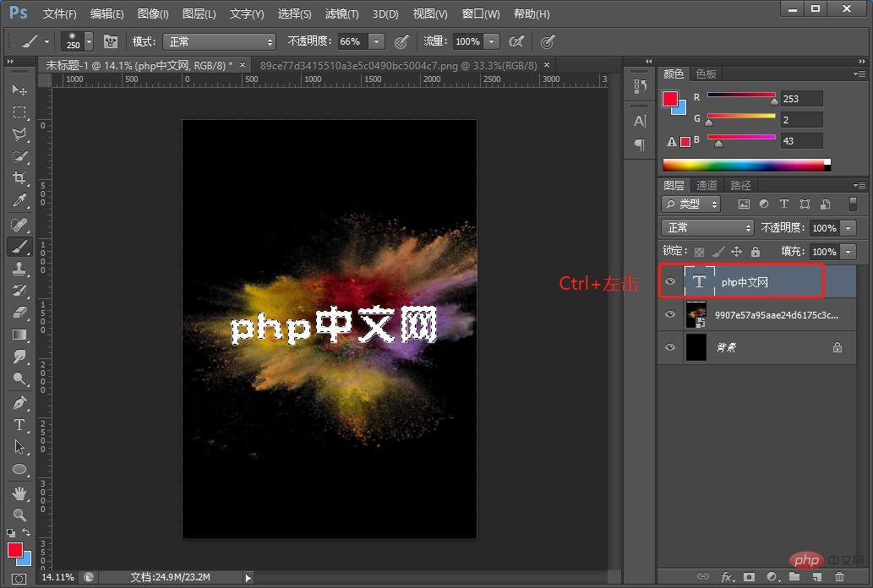Select the Quick Selection tool

[x=19, y=156]
